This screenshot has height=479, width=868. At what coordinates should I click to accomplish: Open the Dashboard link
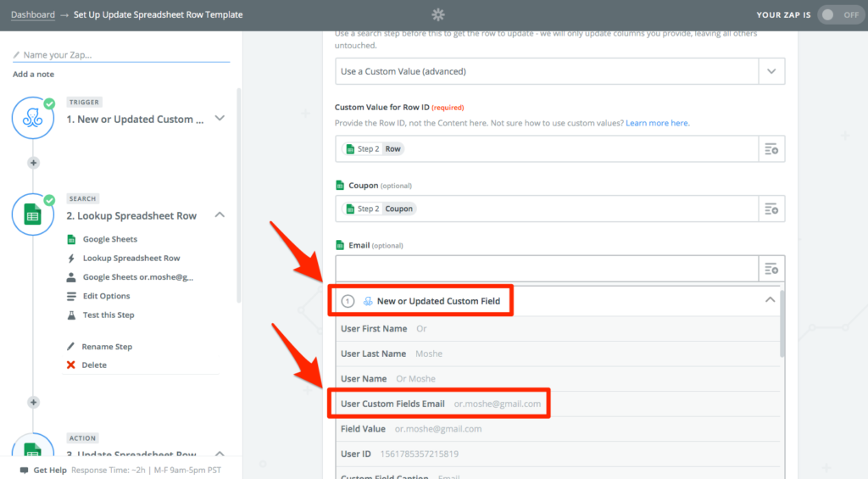(x=33, y=14)
